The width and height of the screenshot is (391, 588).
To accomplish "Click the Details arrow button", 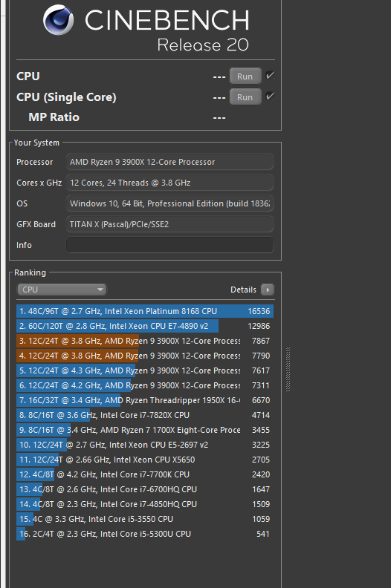I will pyautogui.click(x=268, y=290).
